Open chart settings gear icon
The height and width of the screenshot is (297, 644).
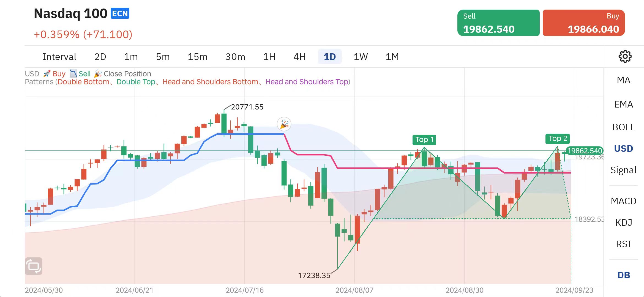point(625,57)
